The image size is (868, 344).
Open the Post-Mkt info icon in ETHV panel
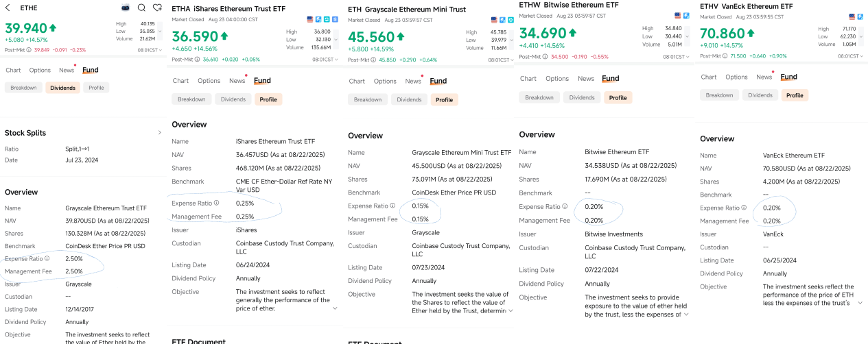[725, 56]
